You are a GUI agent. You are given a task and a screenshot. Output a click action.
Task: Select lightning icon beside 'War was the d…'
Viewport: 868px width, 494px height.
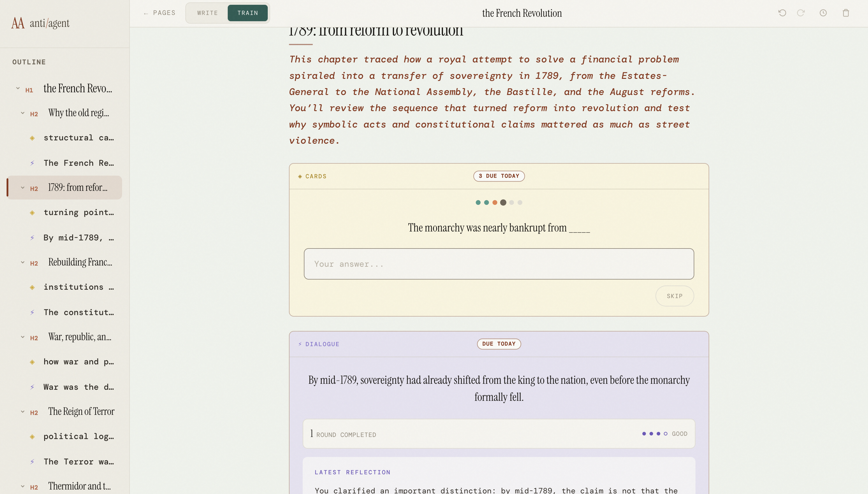32,387
